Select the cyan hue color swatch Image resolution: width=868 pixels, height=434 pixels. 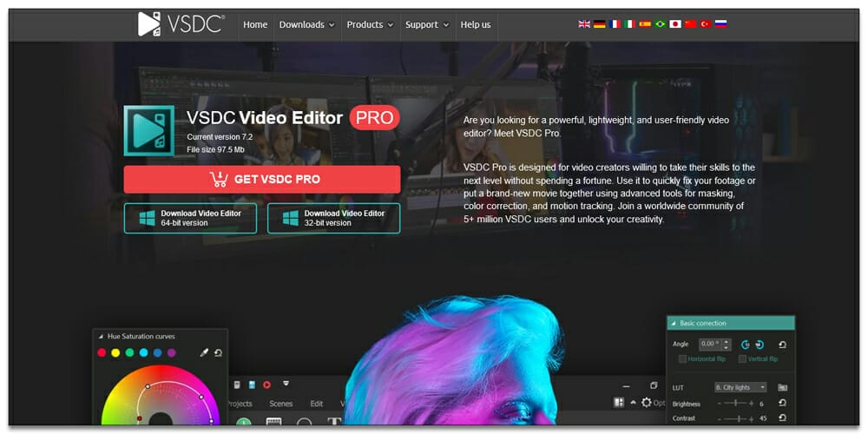[x=143, y=352]
